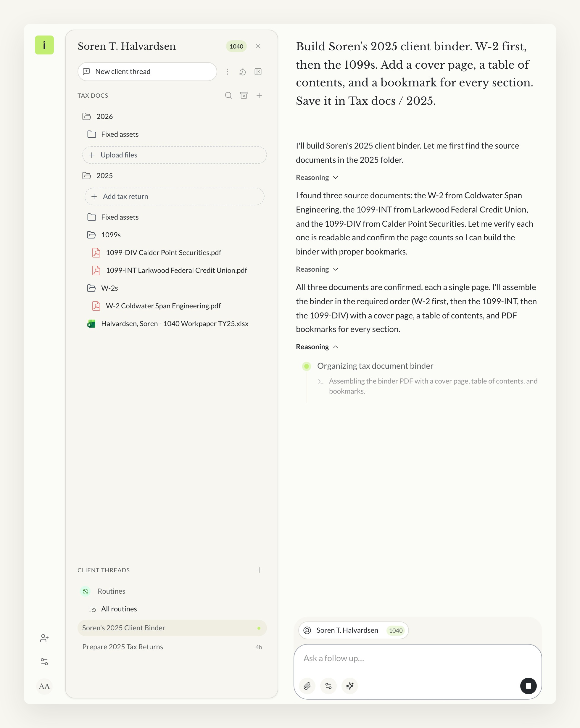Image resolution: width=580 pixels, height=728 pixels.
Task: Collapse the 2025 folder
Action: [x=98, y=175]
